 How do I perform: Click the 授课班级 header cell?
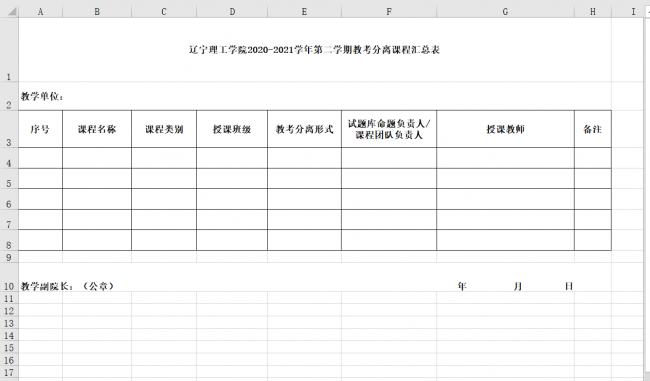232,129
